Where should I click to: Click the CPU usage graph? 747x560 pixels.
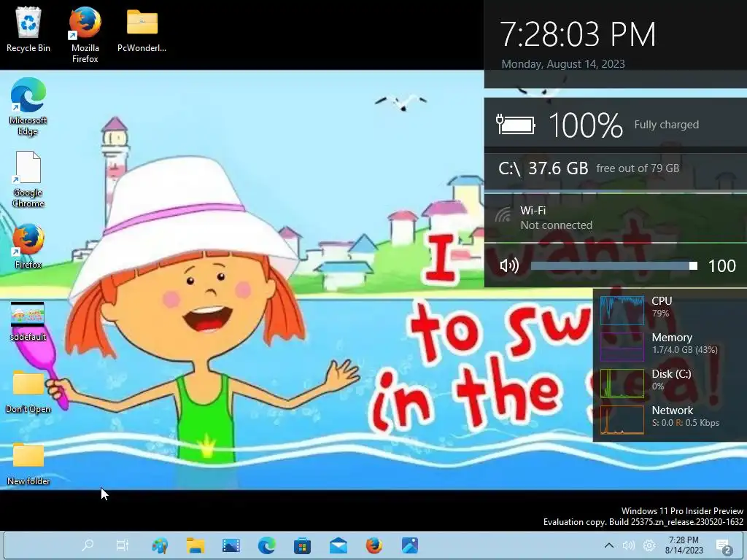pyautogui.click(x=622, y=310)
